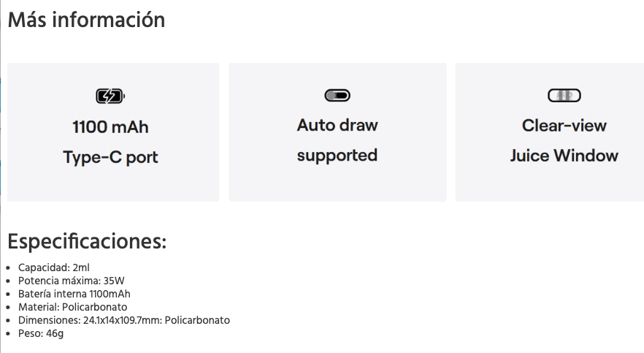Click the battery charging icon
Screen dimensions: 644x353
click(110, 96)
